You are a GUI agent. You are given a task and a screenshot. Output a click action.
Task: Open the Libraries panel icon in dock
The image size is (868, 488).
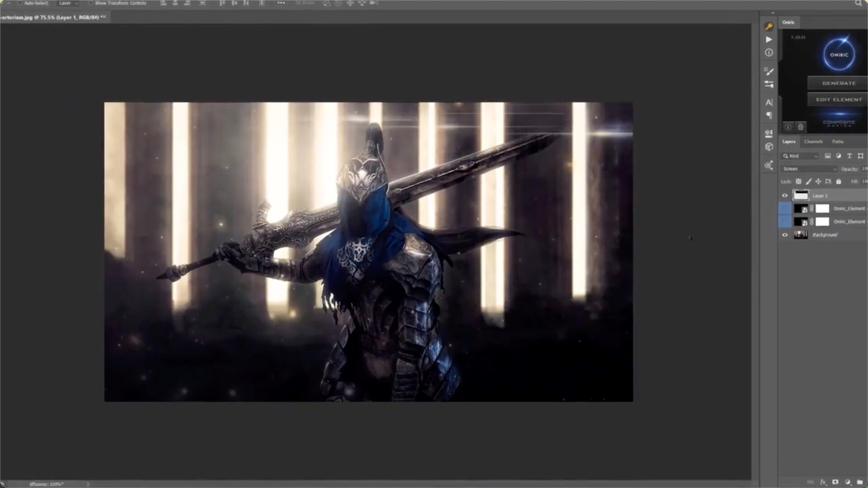click(x=769, y=134)
